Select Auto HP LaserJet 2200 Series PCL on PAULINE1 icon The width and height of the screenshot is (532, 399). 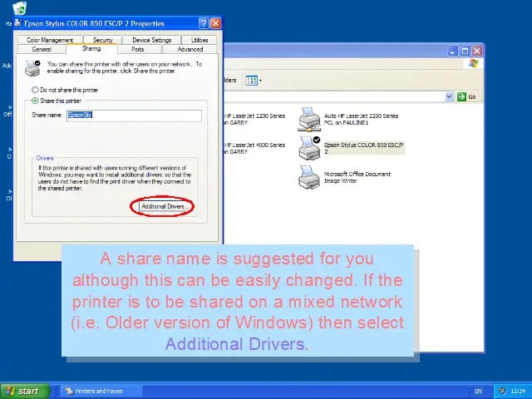coord(309,120)
